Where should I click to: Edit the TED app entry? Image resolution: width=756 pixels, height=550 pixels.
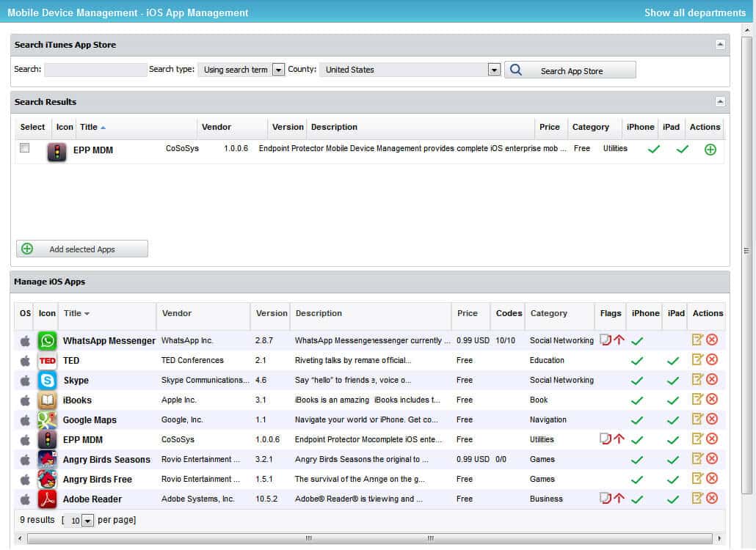(697, 359)
